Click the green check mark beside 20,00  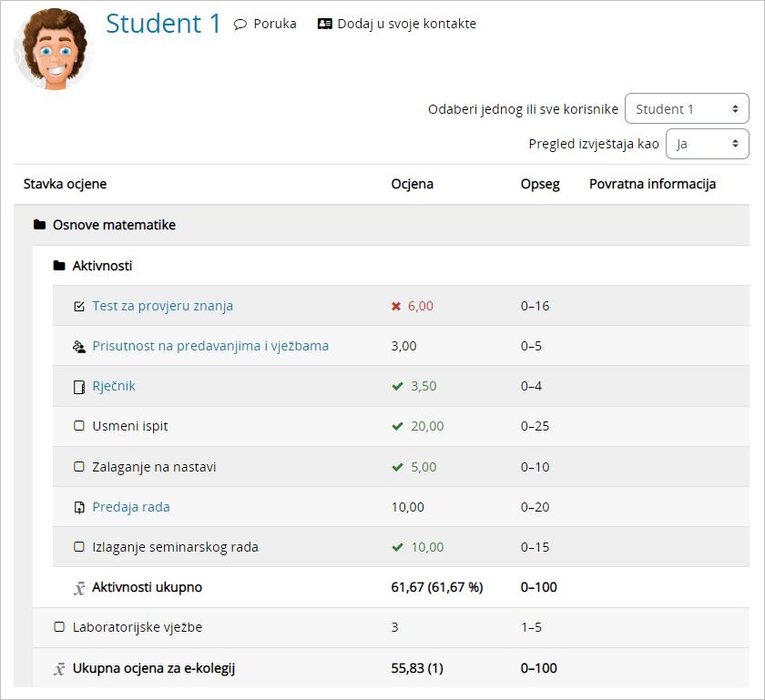tap(397, 427)
